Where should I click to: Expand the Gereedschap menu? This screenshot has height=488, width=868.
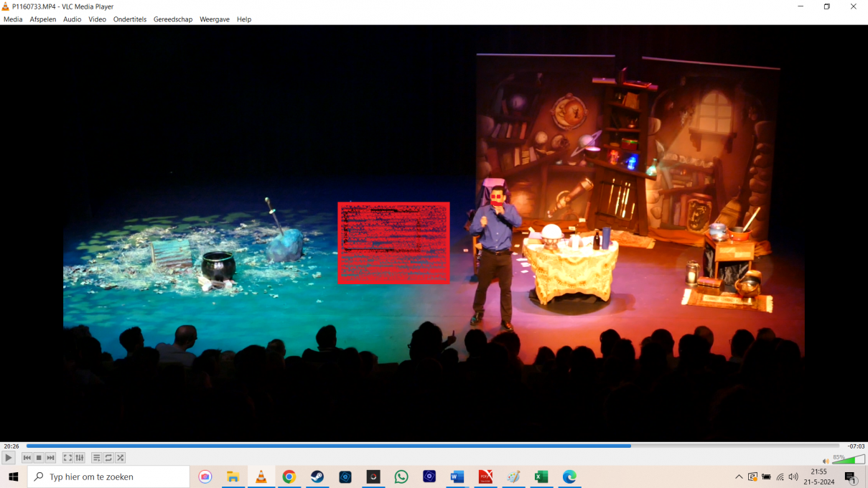pos(173,19)
